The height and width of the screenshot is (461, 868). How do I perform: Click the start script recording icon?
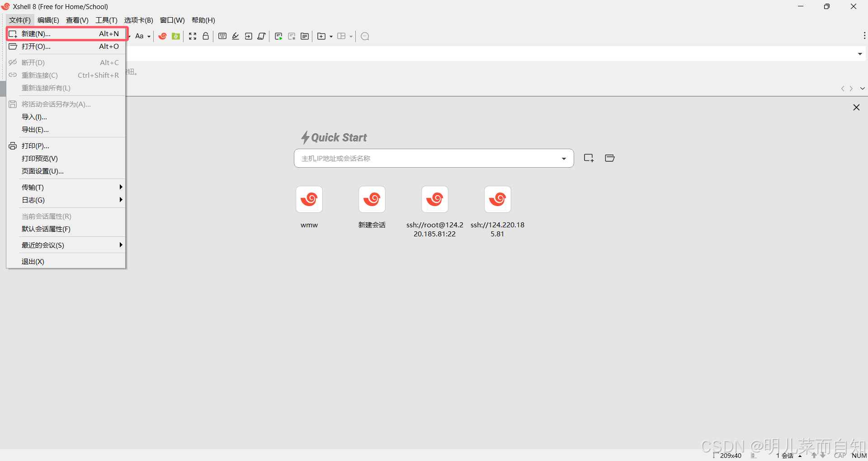tap(278, 36)
